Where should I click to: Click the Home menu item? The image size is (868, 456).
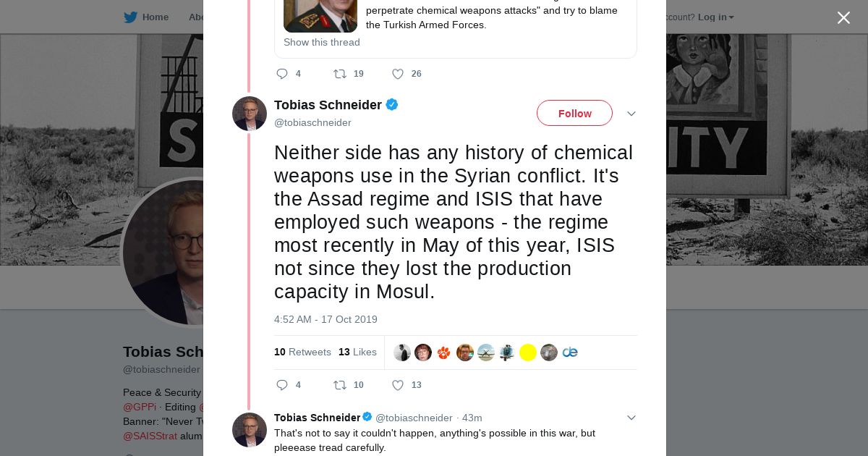(155, 17)
